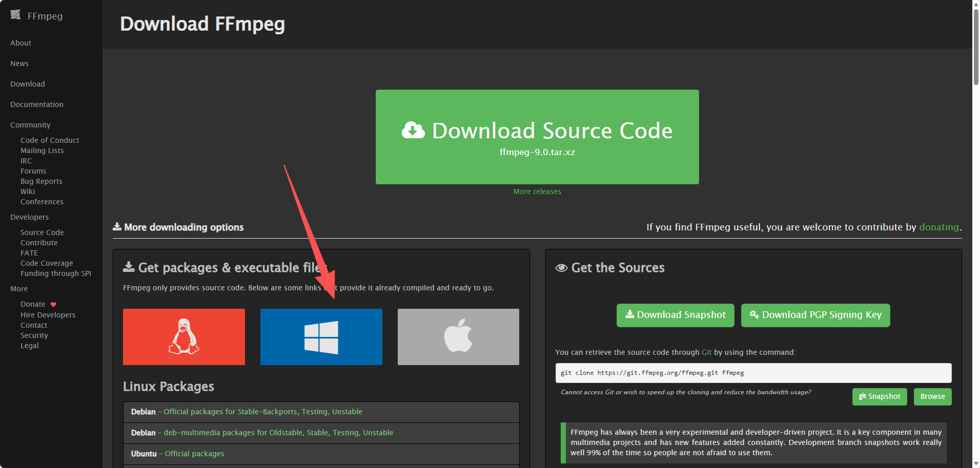980x468 pixels.
Task: Open the Contribute link
Action: tap(39, 243)
